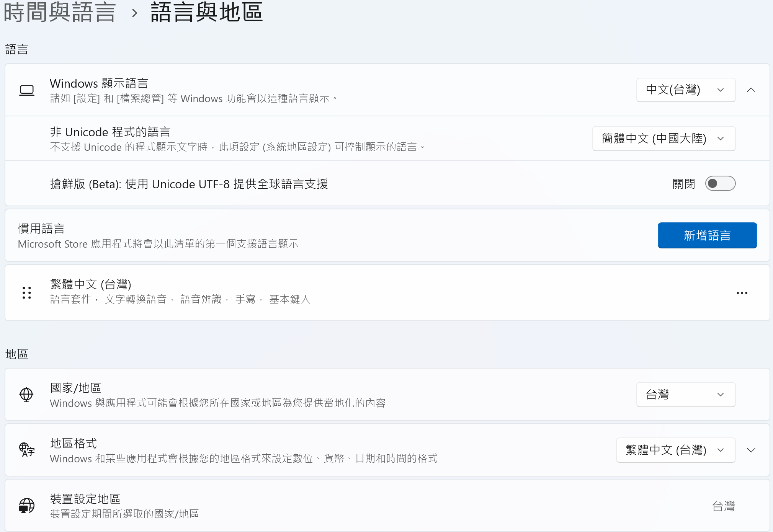
Task: Collapse the Windows 顯示語言 section chevron
Action: point(751,90)
